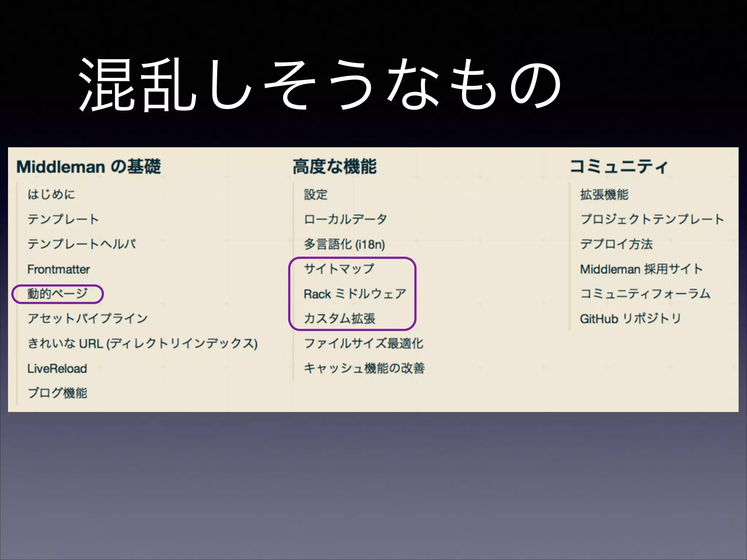Click ファイルサイズ最適化 link

point(364,343)
